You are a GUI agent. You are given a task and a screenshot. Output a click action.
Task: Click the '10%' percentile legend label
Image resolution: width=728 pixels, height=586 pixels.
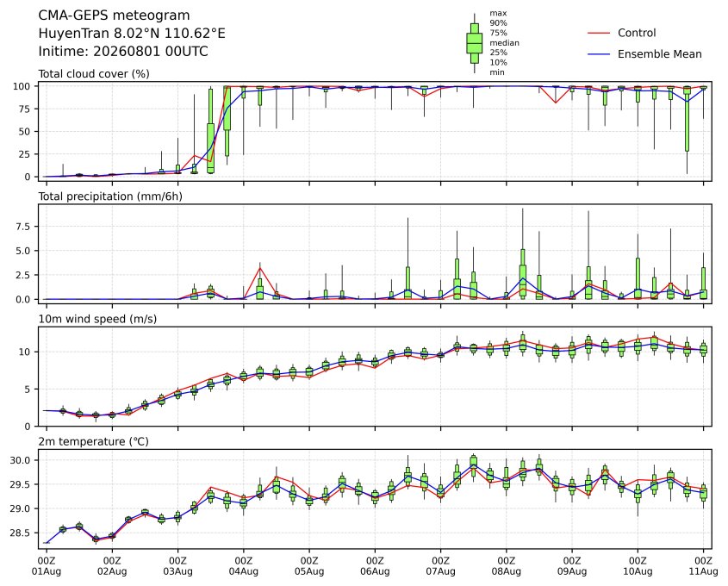[498, 62]
